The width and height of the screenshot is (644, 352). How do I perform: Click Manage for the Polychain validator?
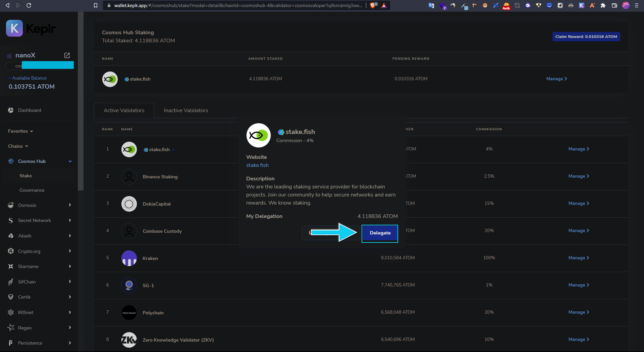click(579, 312)
